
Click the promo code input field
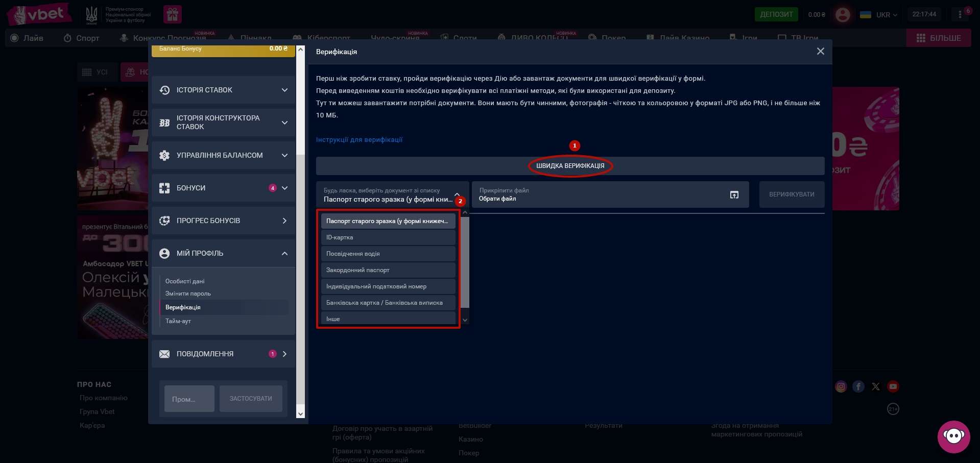point(189,399)
